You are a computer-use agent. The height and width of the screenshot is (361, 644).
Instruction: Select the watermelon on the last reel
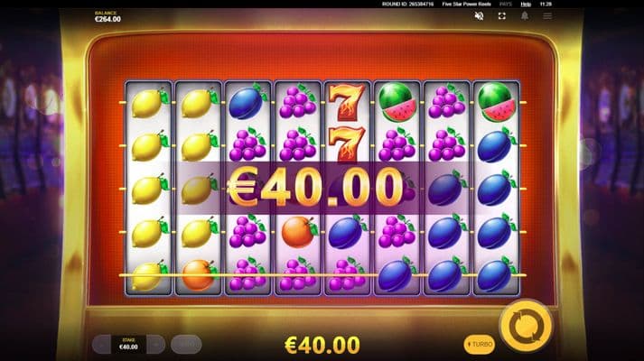[497, 102]
